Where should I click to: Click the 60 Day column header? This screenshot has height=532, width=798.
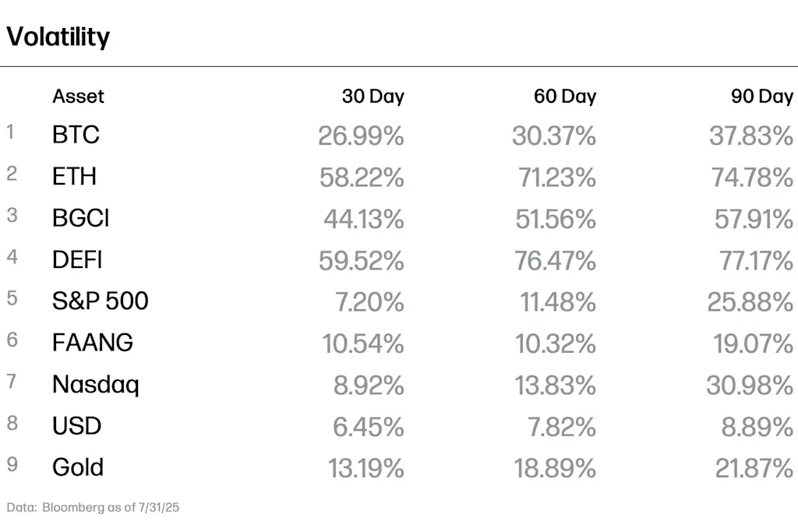(x=565, y=96)
